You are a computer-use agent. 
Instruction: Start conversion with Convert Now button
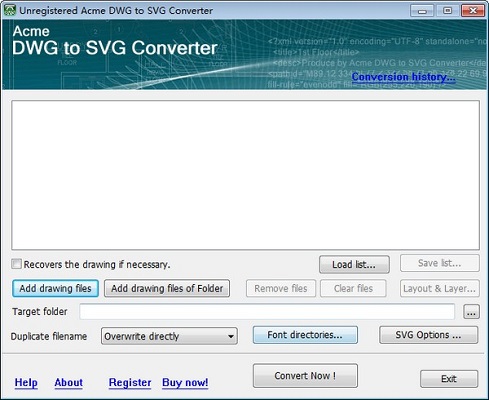pos(305,376)
